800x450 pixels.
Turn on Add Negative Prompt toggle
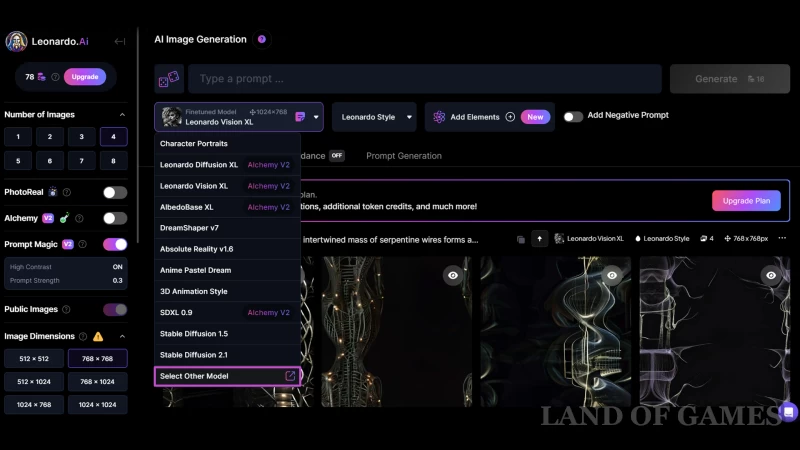coord(573,116)
